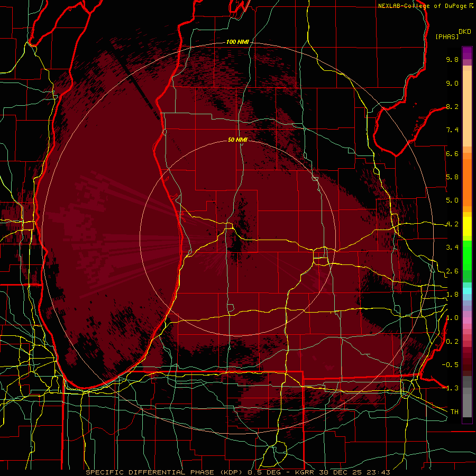The width and height of the screenshot is (476, 476).
Task: Click the 6.6 legend value
Action: tap(452, 153)
